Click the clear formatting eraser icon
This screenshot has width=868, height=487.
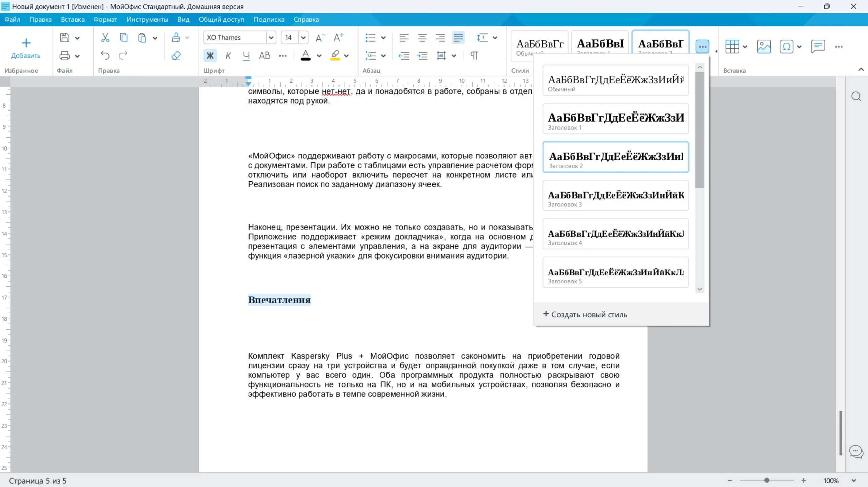click(x=176, y=55)
